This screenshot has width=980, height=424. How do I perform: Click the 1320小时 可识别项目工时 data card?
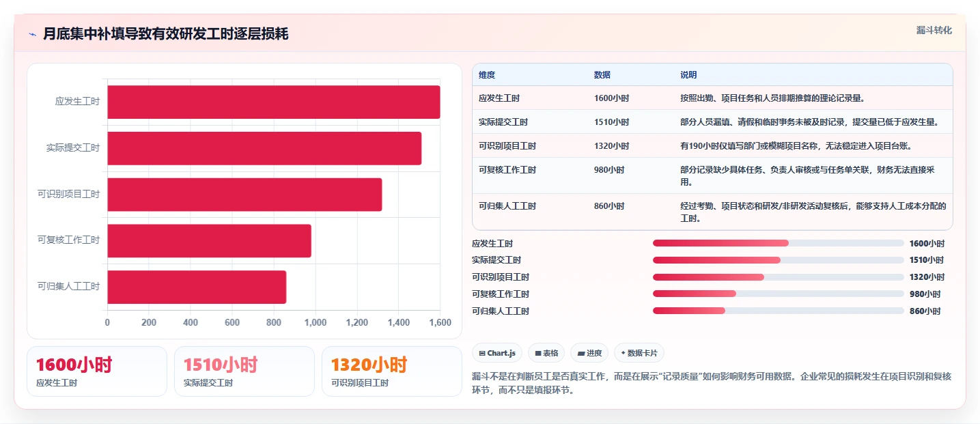coord(392,371)
